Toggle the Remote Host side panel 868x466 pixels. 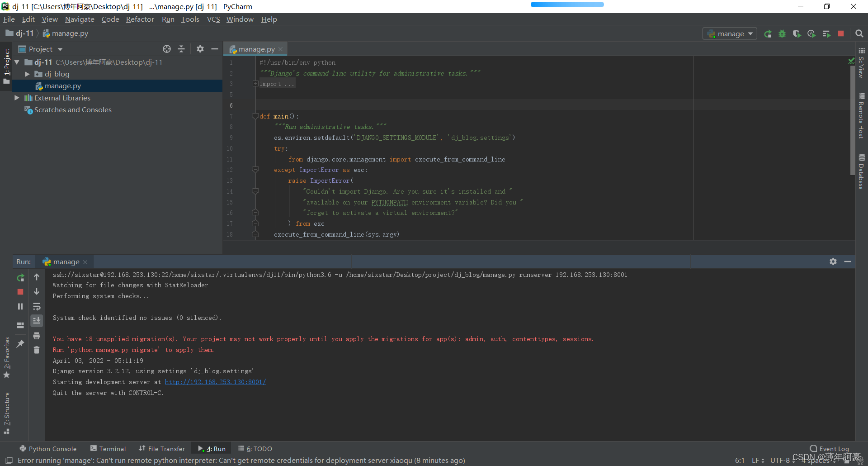click(862, 116)
